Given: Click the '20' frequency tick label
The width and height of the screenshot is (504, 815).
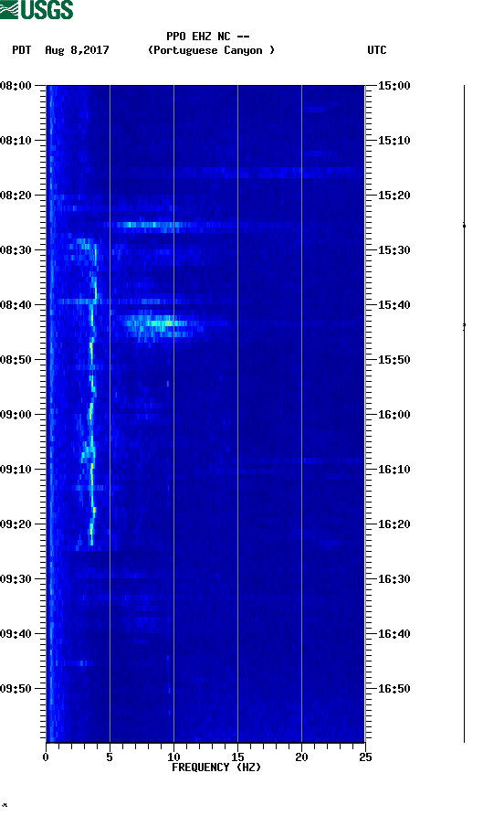Looking at the screenshot, I should pos(301,757).
